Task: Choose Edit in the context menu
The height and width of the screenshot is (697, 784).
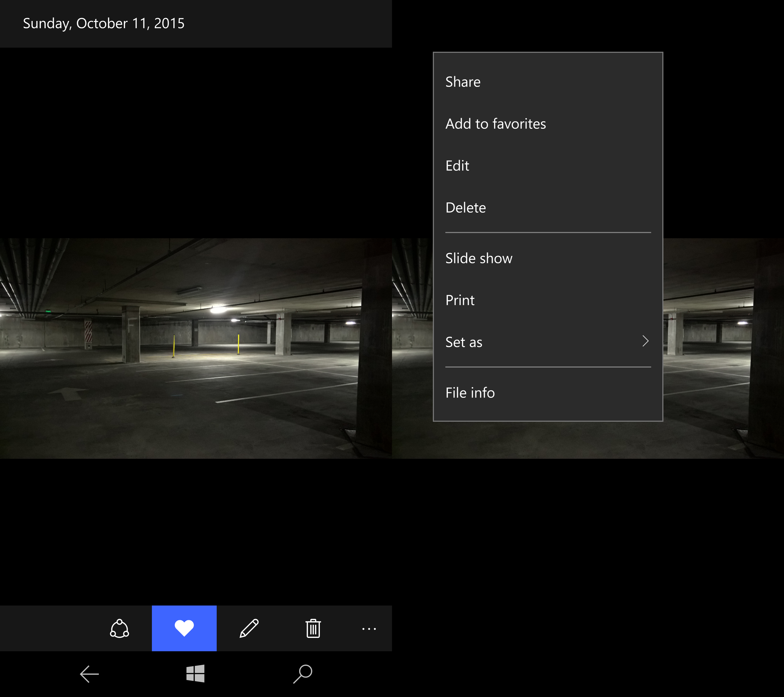Action: [x=548, y=166]
